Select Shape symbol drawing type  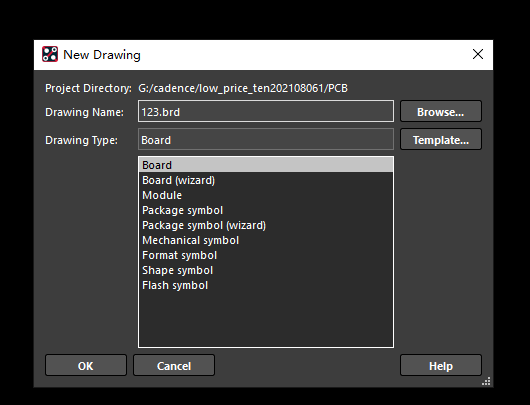[266, 270]
